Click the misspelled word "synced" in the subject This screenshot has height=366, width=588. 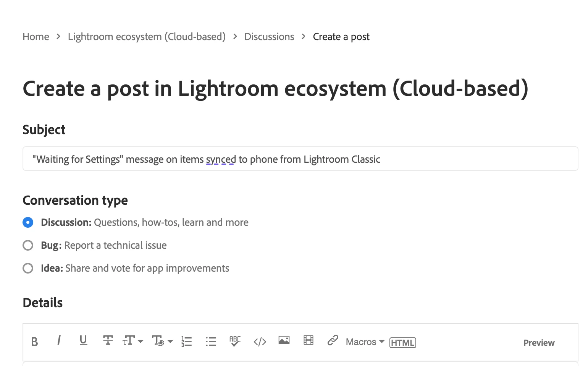[x=221, y=159]
